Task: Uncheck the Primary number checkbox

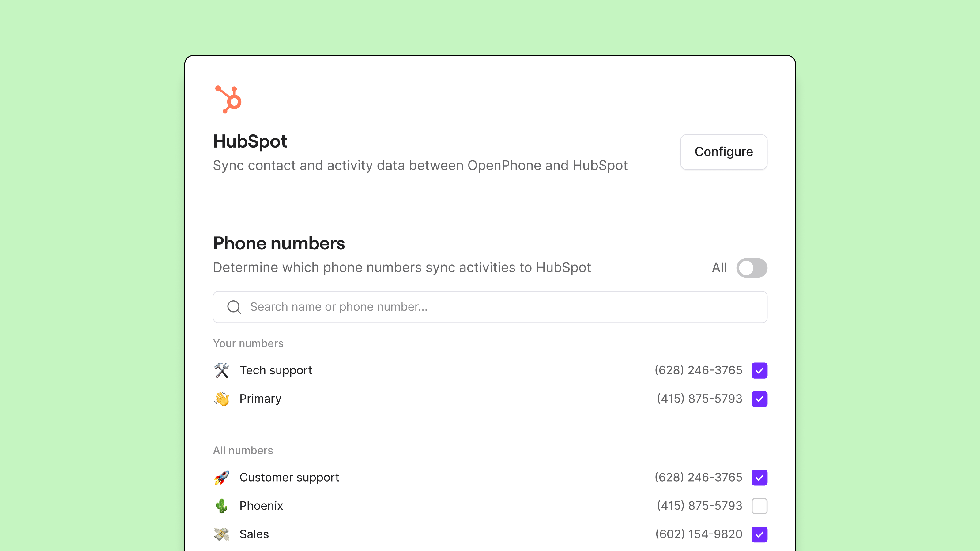Action: (759, 399)
